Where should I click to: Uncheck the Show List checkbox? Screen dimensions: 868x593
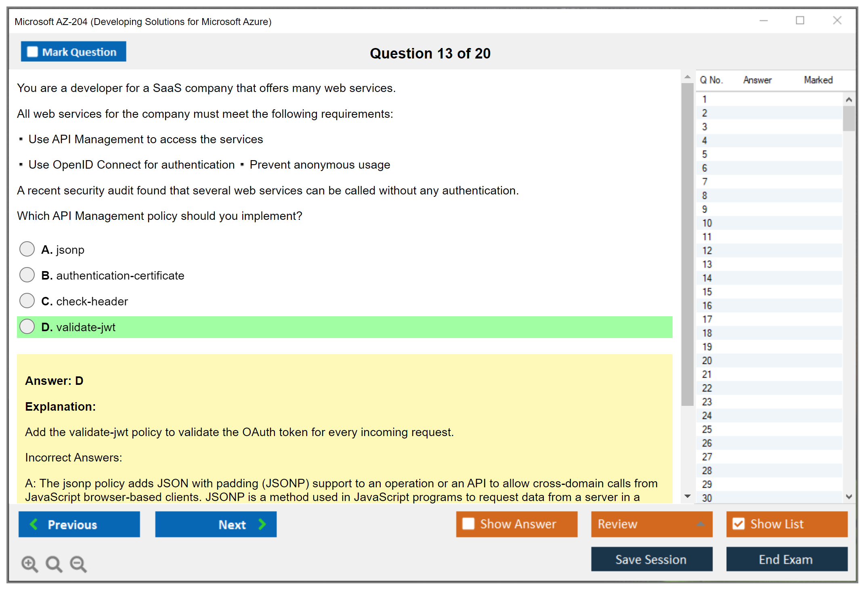pyautogui.click(x=738, y=524)
